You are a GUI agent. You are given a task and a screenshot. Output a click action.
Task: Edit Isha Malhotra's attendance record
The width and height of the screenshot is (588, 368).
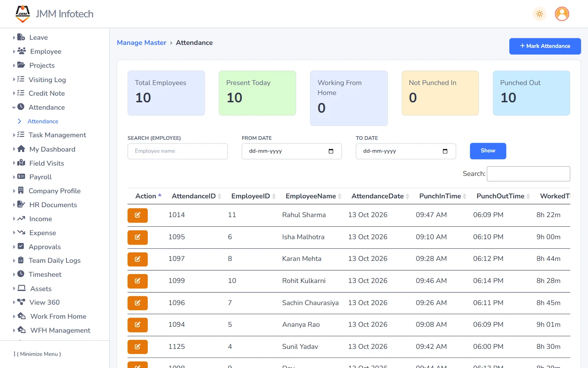137,237
